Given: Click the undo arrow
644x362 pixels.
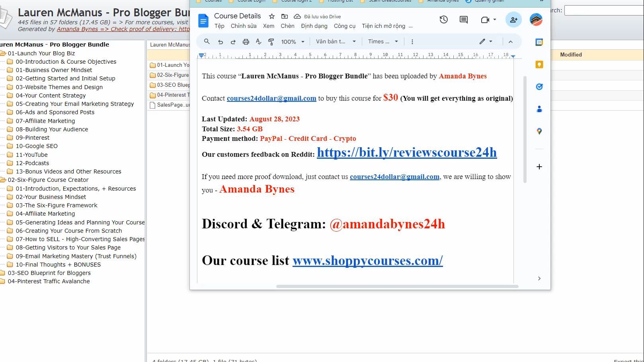Looking at the screenshot, I should pyautogui.click(x=220, y=41).
